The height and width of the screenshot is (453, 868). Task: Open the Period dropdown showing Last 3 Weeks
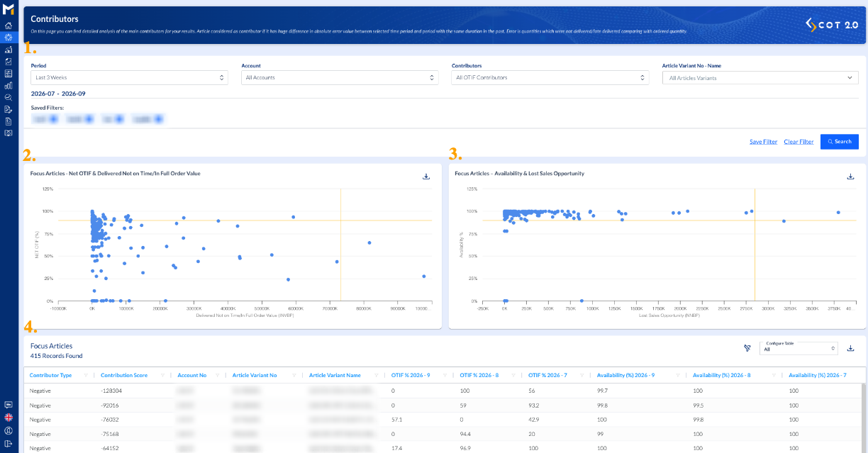tap(129, 77)
